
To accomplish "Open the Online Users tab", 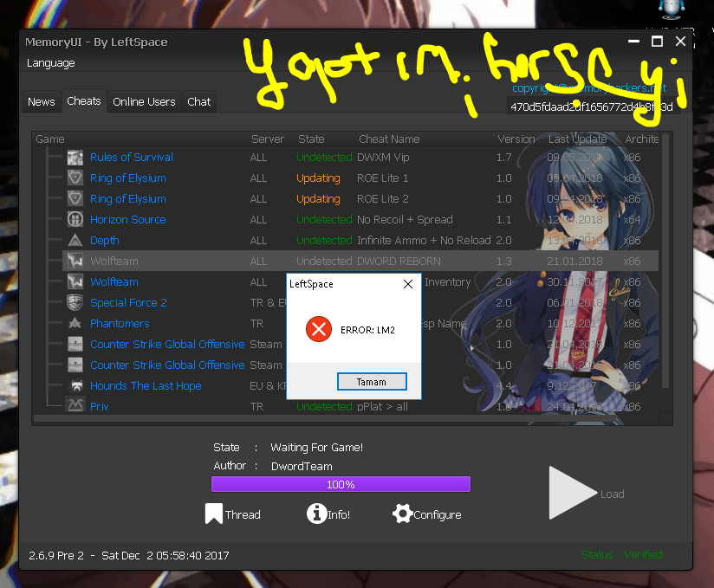I will 144,102.
